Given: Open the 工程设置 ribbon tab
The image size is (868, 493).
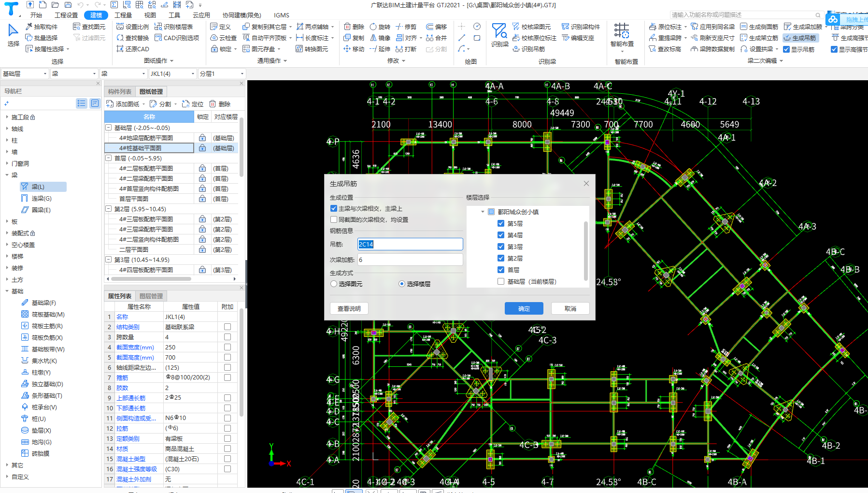Looking at the screenshot, I should 66,15.
